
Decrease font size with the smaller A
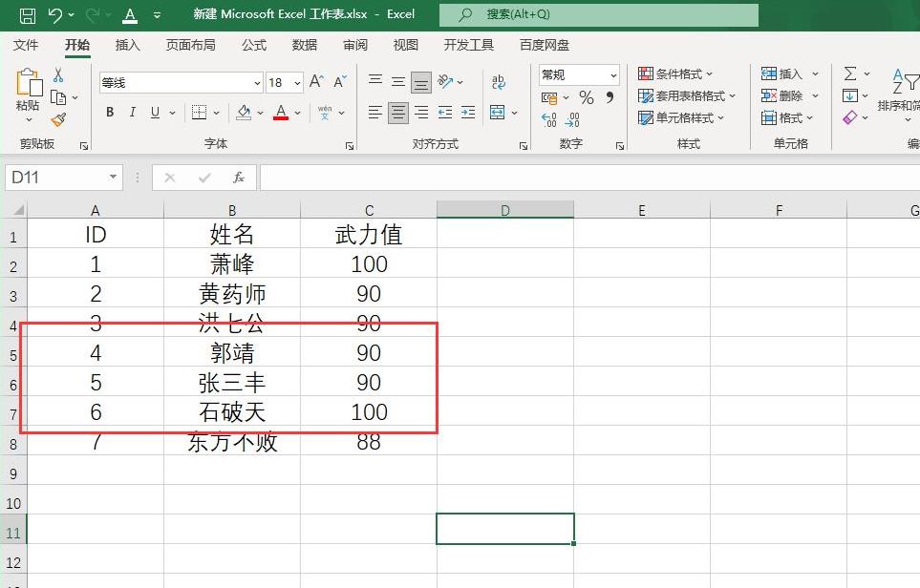click(x=340, y=81)
